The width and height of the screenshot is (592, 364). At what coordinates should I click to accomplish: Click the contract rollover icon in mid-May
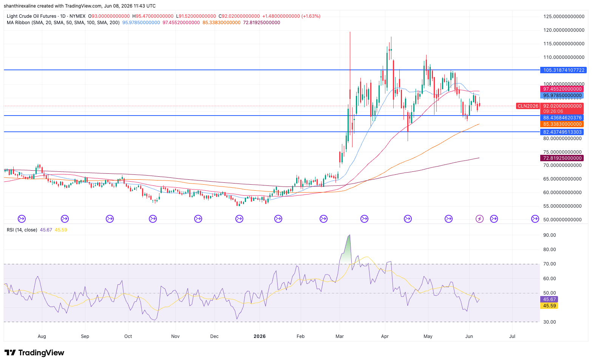click(x=448, y=219)
